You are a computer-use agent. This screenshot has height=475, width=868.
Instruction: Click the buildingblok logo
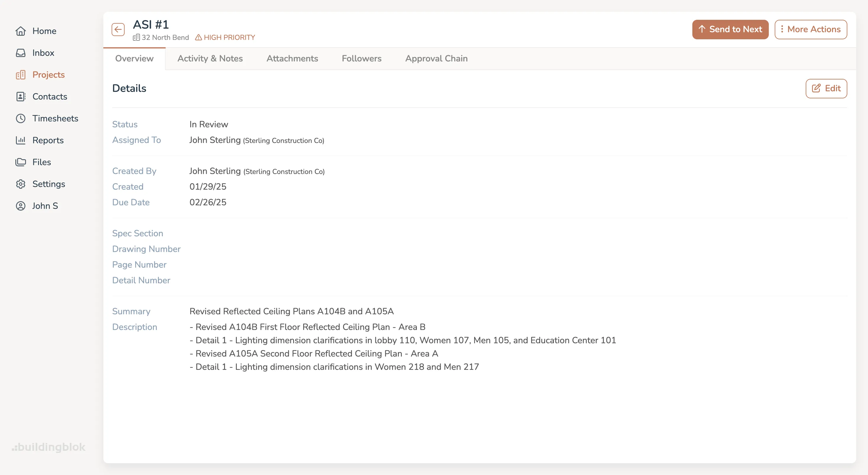(48, 447)
